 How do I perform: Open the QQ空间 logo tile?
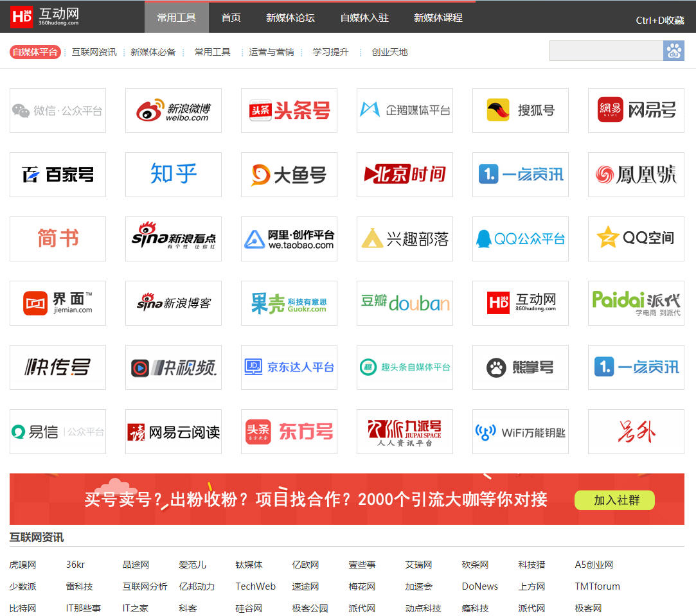636,239
